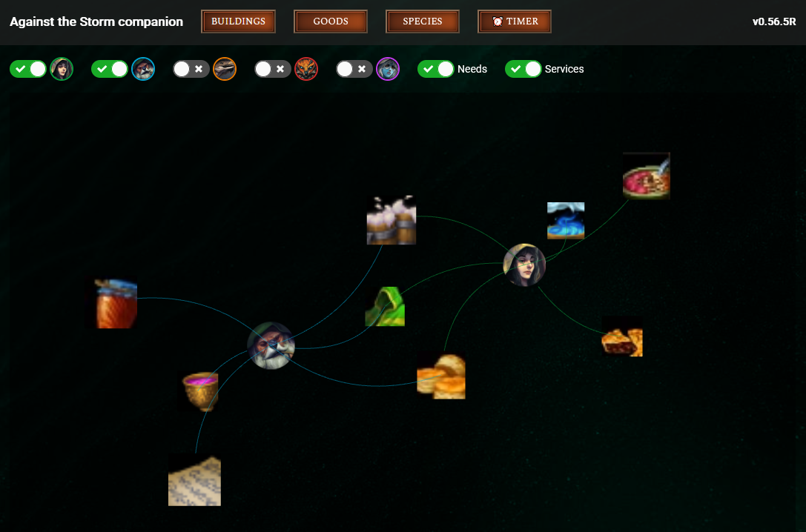Select the red porridge bowl node
Image resolution: width=806 pixels, height=532 pixels.
coord(646,176)
